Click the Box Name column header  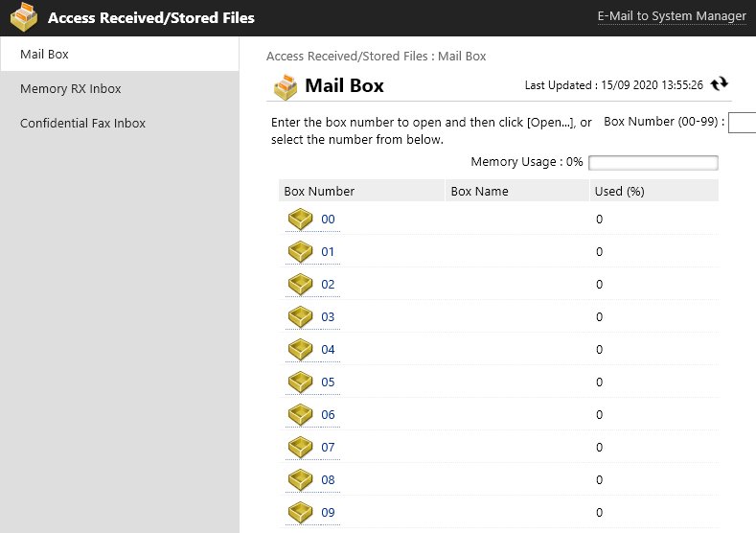tap(479, 191)
